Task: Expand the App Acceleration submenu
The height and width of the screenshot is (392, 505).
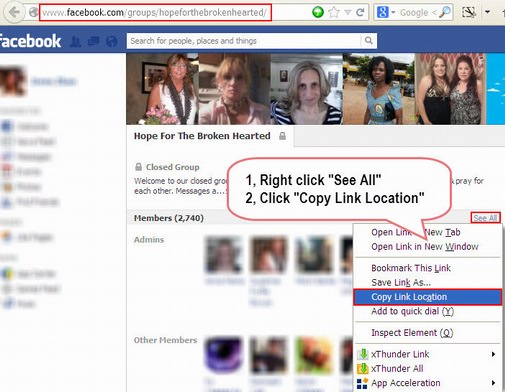Action: coord(493,383)
